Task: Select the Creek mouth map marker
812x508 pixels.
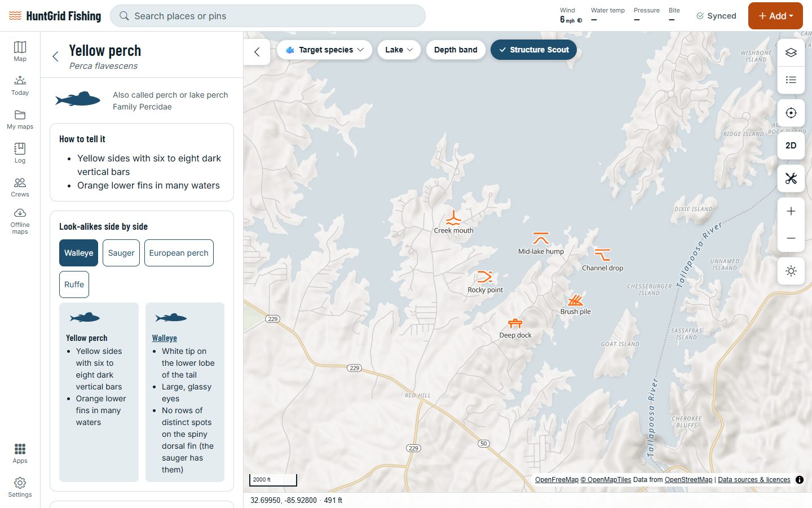Action: click(x=453, y=218)
